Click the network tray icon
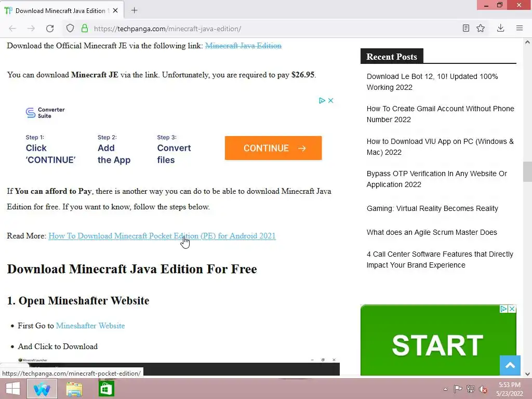The width and height of the screenshot is (532, 399). [x=470, y=389]
